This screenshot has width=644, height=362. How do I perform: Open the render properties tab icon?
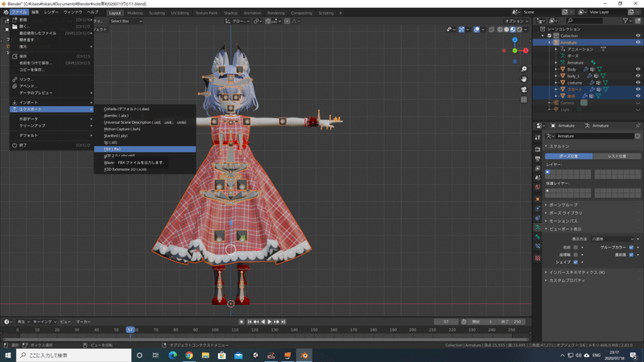[538, 149]
